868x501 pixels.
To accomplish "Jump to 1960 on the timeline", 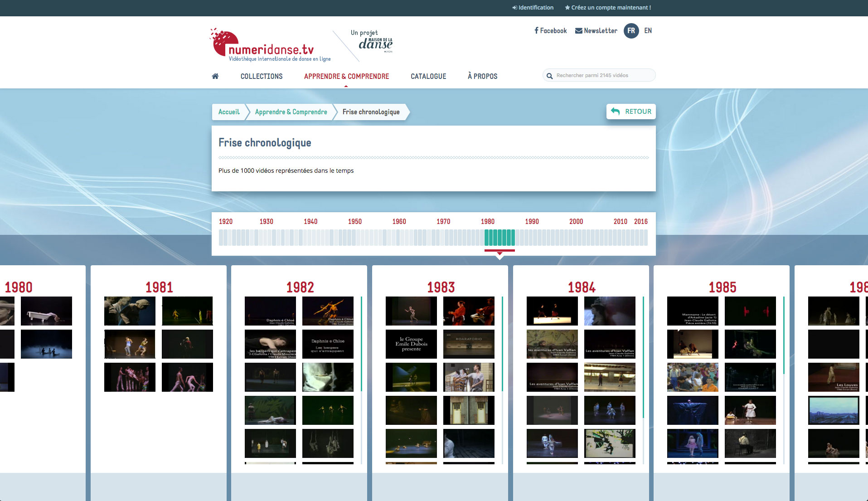I will coord(399,222).
